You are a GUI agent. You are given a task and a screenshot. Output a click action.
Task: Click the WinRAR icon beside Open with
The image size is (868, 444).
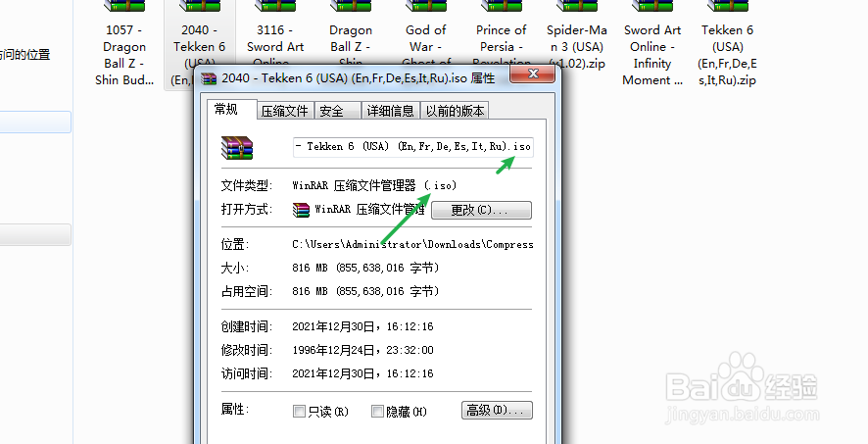coord(301,210)
